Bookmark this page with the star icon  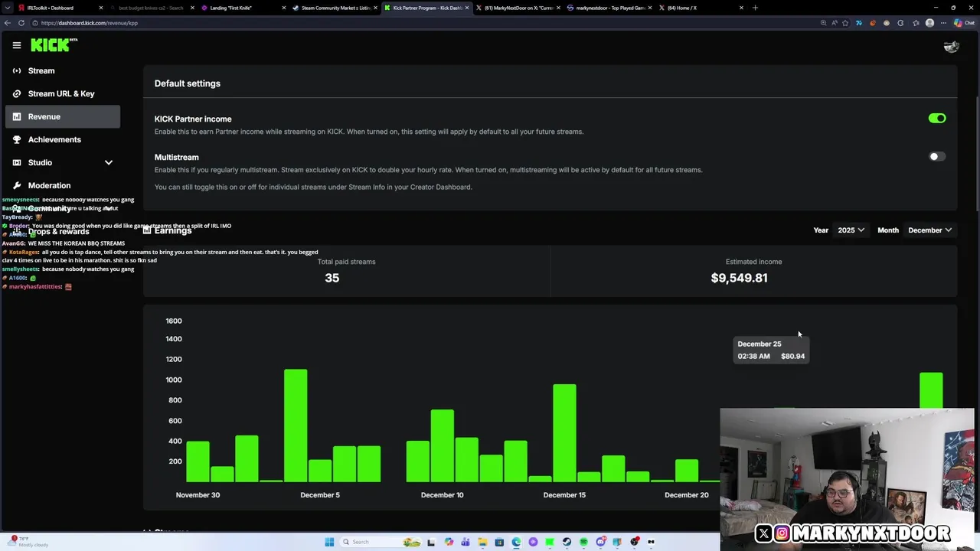(x=845, y=23)
